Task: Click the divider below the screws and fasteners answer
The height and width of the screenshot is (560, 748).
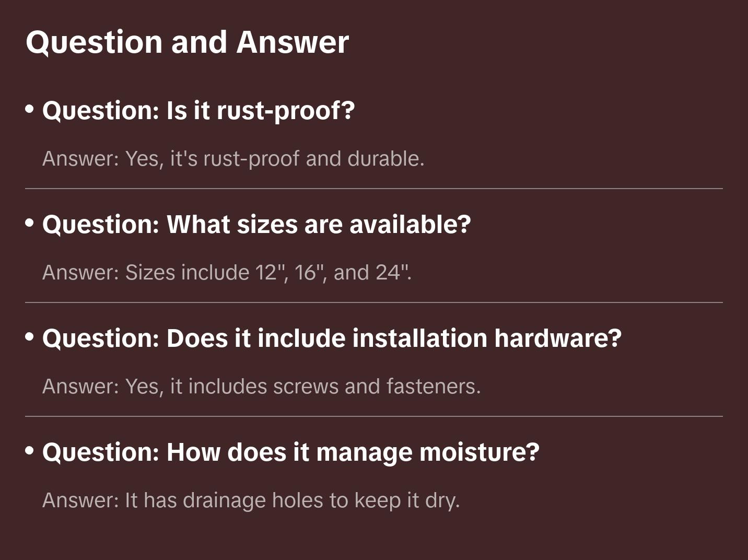Action: coord(374,416)
